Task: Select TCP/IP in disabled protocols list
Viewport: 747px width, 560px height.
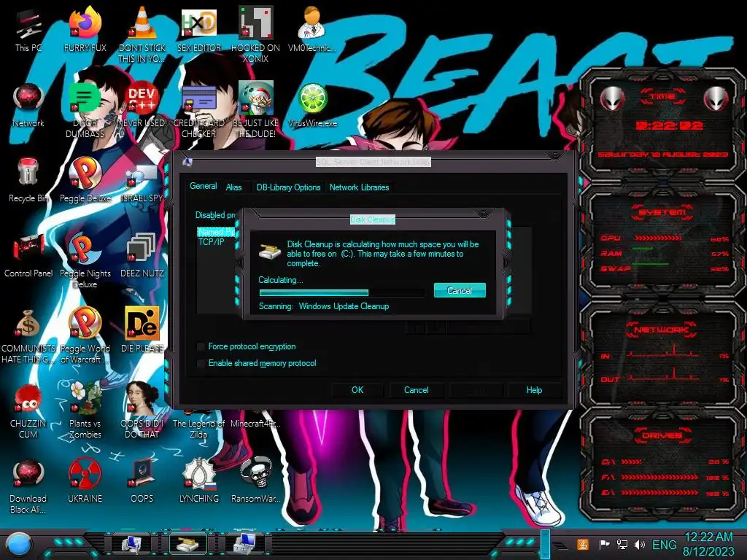Action: tap(212, 242)
